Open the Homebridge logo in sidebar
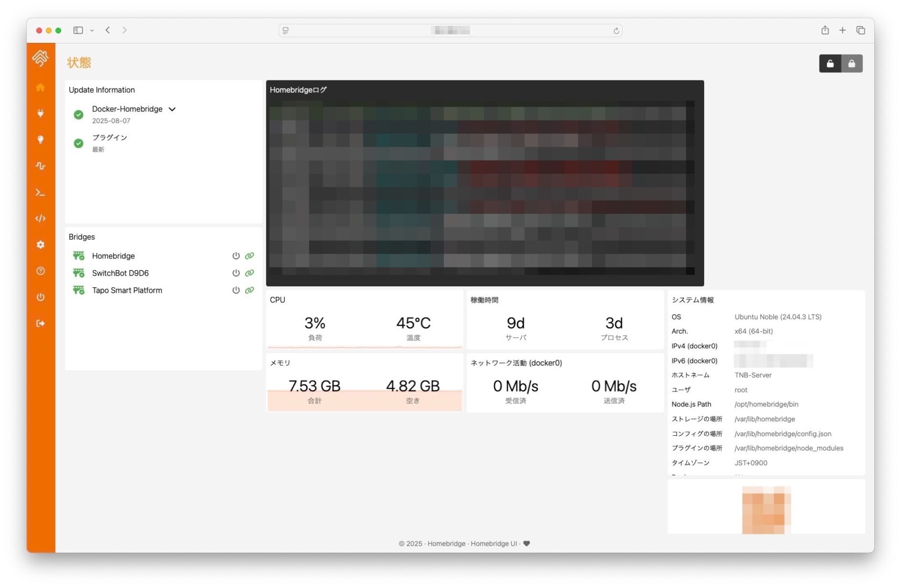Viewport: 901px width, 588px height. [40, 58]
